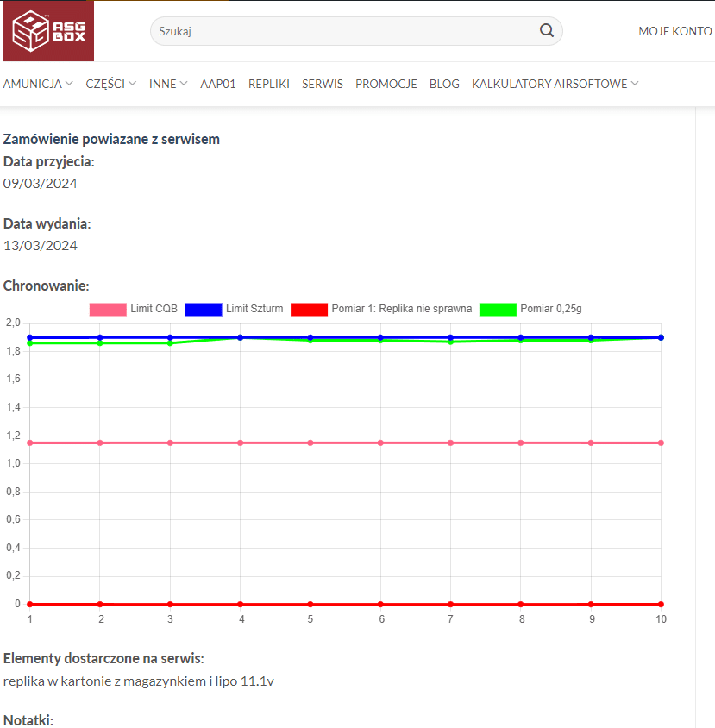Click the blue data point at shot 4
This screenshot has width=715, height=728.
241,337
